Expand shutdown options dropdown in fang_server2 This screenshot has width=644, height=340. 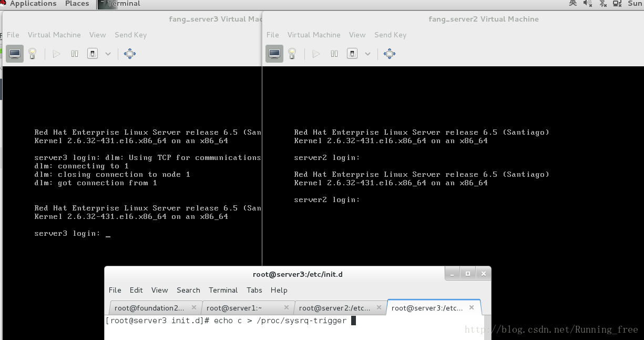(367, 54)
